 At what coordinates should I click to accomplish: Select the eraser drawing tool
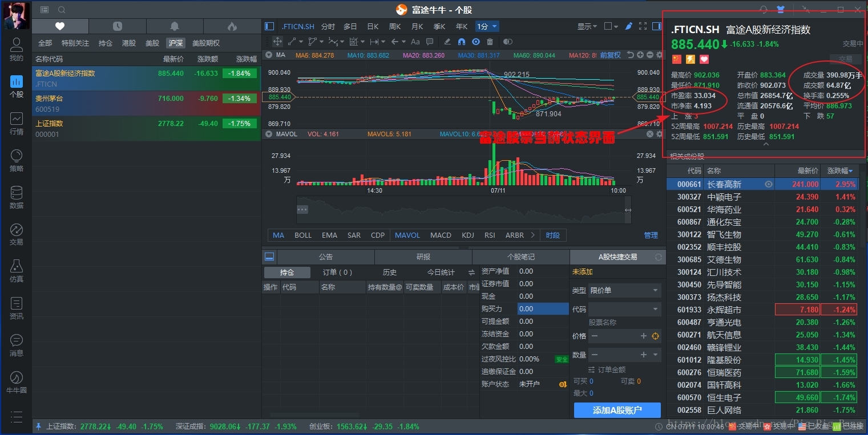pyautogui.click(x=447, y=42)
